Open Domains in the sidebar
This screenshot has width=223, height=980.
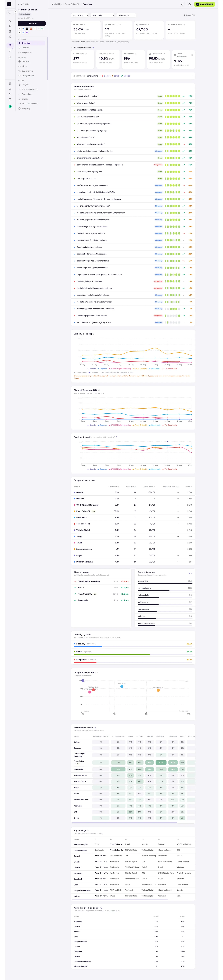(x=31, y=61)
